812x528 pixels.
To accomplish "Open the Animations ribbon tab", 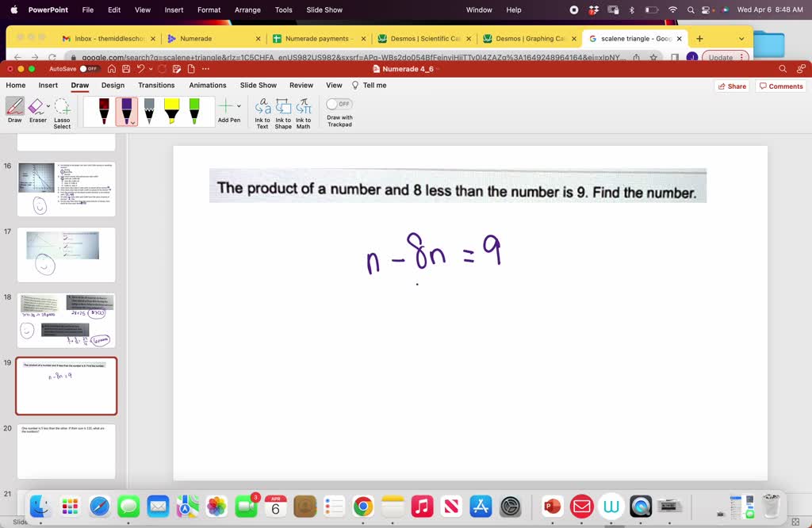I will point(208,85).
